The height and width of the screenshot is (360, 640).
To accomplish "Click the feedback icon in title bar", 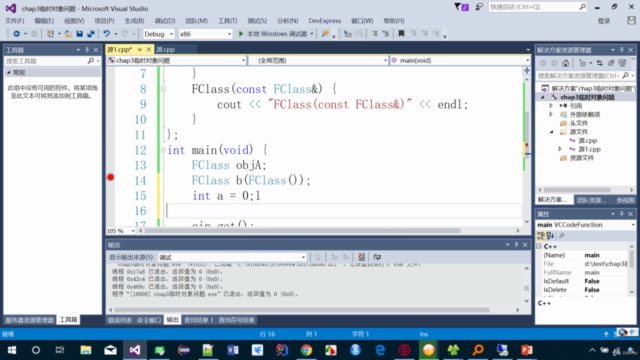I will [479, 7].
